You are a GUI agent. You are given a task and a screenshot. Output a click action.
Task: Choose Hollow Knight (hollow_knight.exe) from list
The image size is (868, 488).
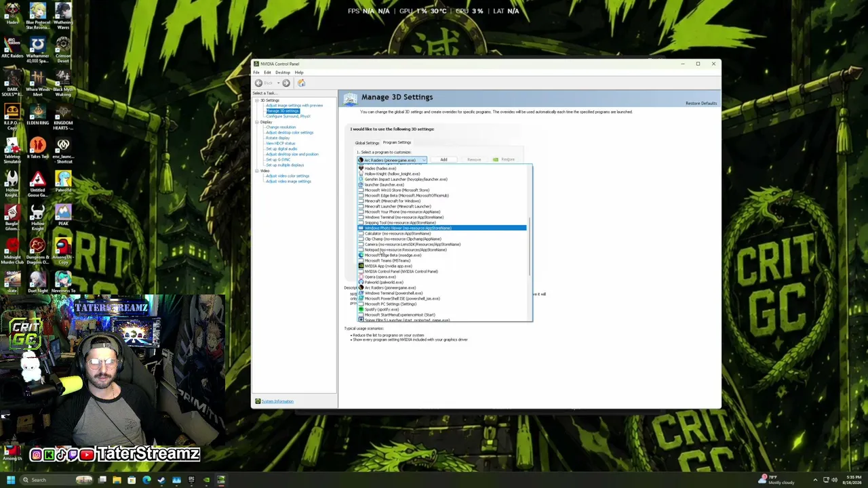(x=442, y=174)
